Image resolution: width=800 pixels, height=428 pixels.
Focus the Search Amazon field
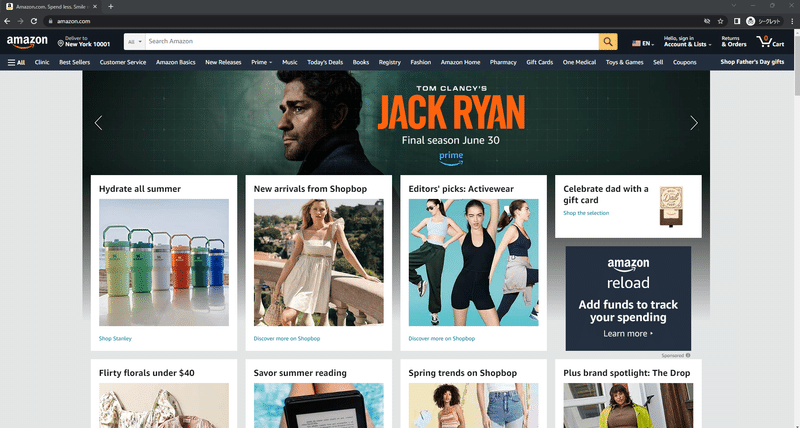pyautogui.click(x=372, y=42)
